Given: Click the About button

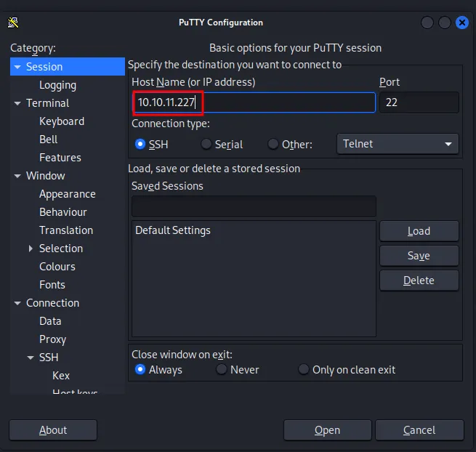Looking at the screenshot, I should point(53,430).
